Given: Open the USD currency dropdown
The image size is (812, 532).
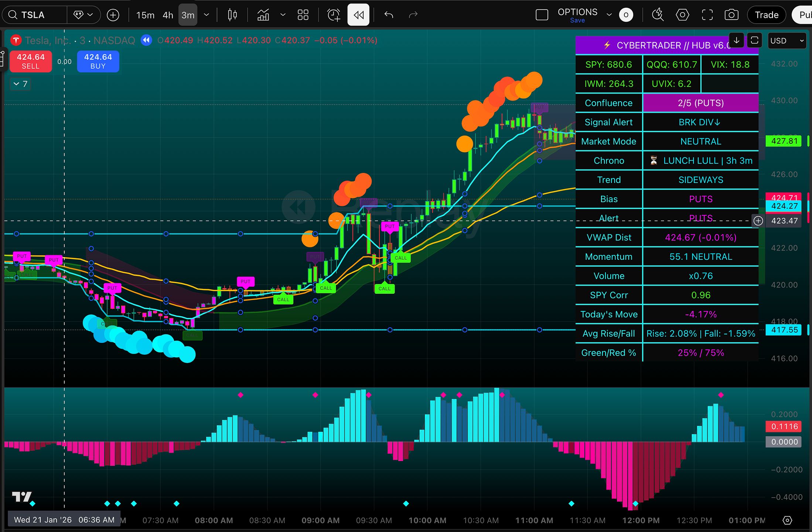Looking at the screenshot, I should pyautogui.click(x=786, y=41).
